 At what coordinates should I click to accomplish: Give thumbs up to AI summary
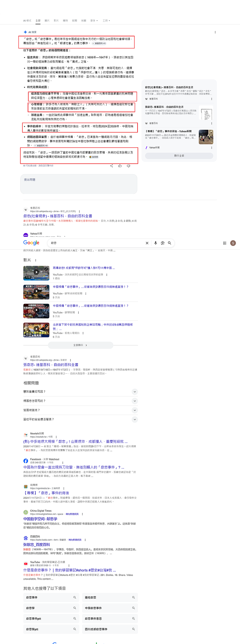120,166
